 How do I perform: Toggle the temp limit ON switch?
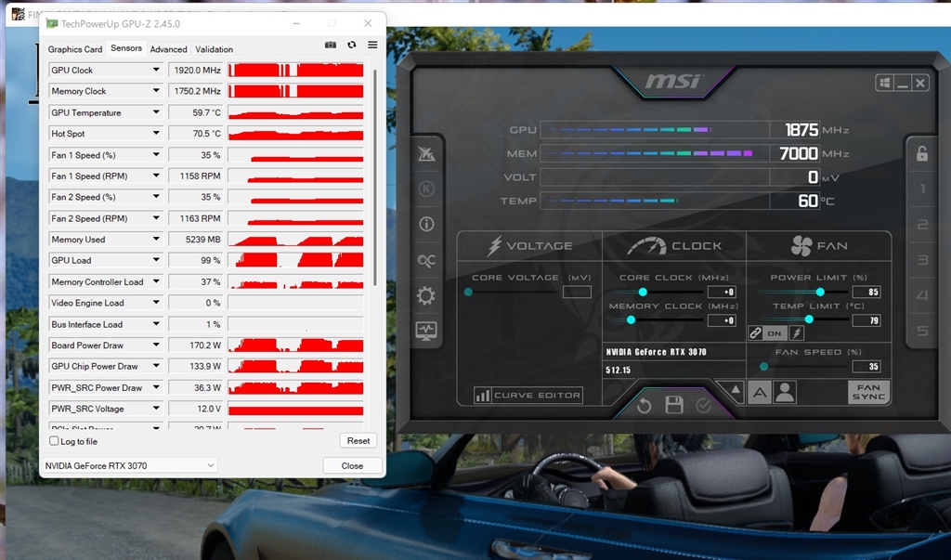click(775, 333)
